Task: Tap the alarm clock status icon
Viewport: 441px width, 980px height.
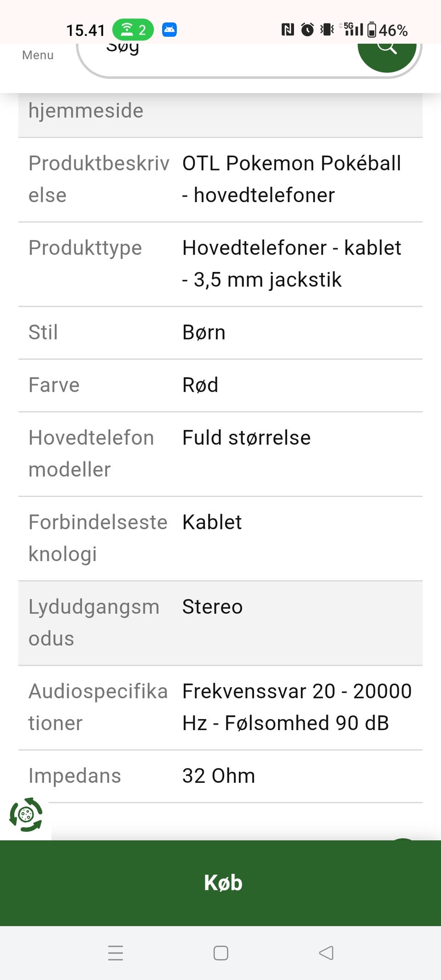Action: [x=307, y=30]
